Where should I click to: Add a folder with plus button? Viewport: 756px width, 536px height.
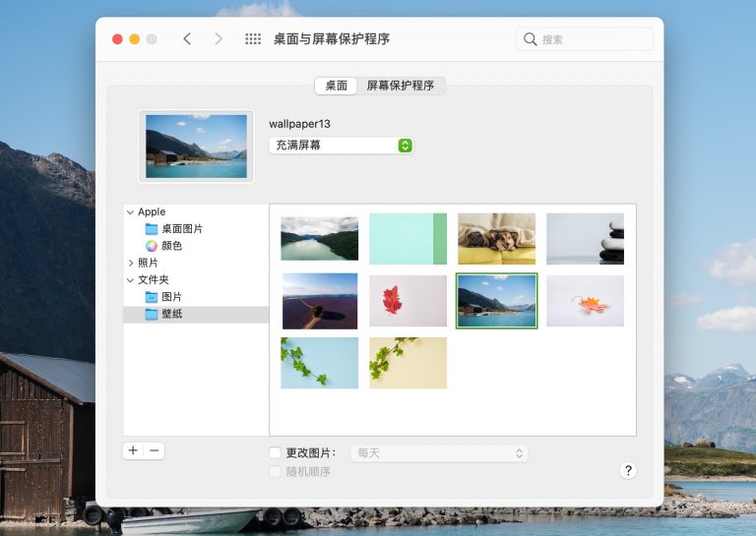coord(133,450)
